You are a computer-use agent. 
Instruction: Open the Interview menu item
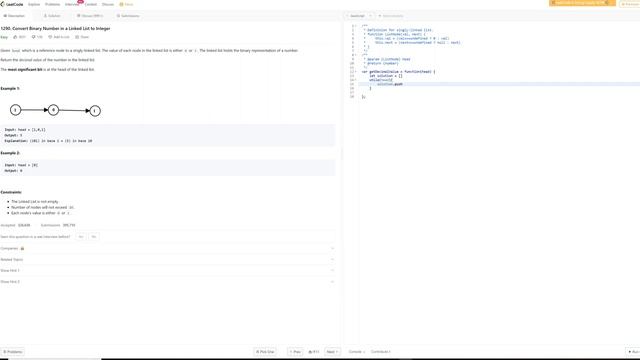point(72,4)
